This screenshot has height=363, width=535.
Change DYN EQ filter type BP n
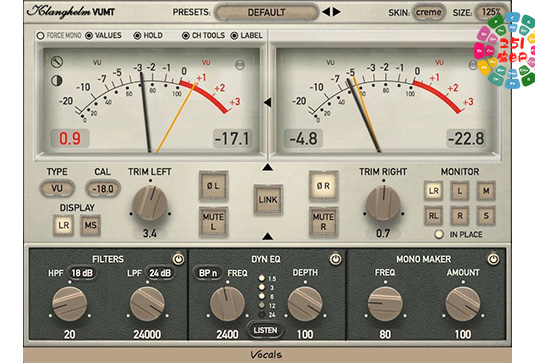[208, 273]
